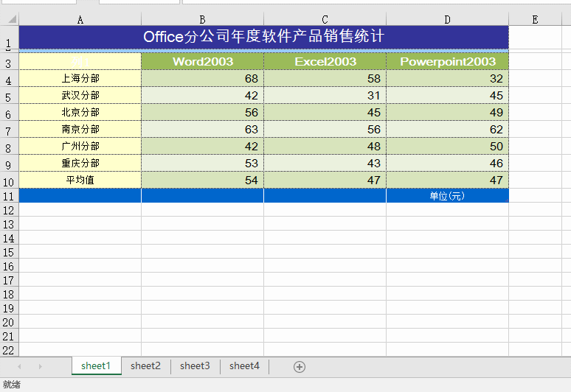Select Word2003 average value 54
The image size is (571, 392).
point(202,180)
